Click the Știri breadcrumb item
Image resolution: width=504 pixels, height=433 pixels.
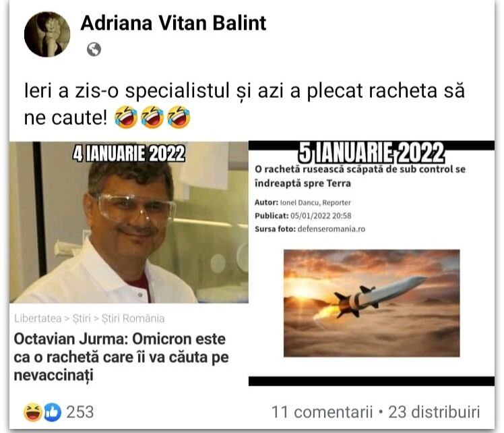(82, 318)
